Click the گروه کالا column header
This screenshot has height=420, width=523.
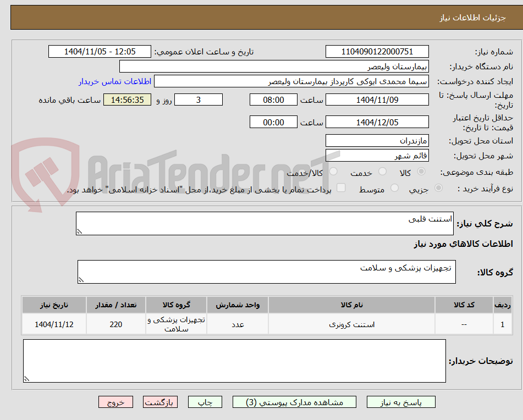click(176, 305)
